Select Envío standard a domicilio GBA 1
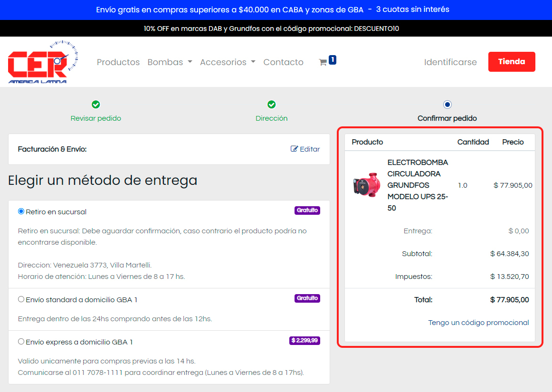Viewport: 552px width, 392px height. [x=21, y=299]
